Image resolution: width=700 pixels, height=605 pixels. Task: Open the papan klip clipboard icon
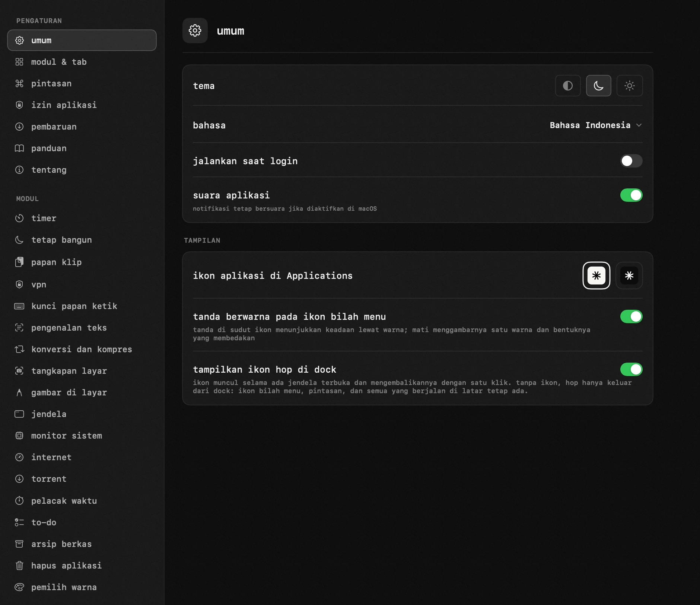[x=19, y=262]
